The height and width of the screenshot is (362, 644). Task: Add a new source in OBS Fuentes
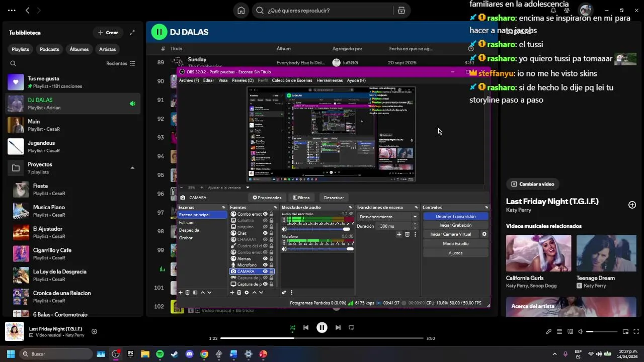click(x=232, y=293)
